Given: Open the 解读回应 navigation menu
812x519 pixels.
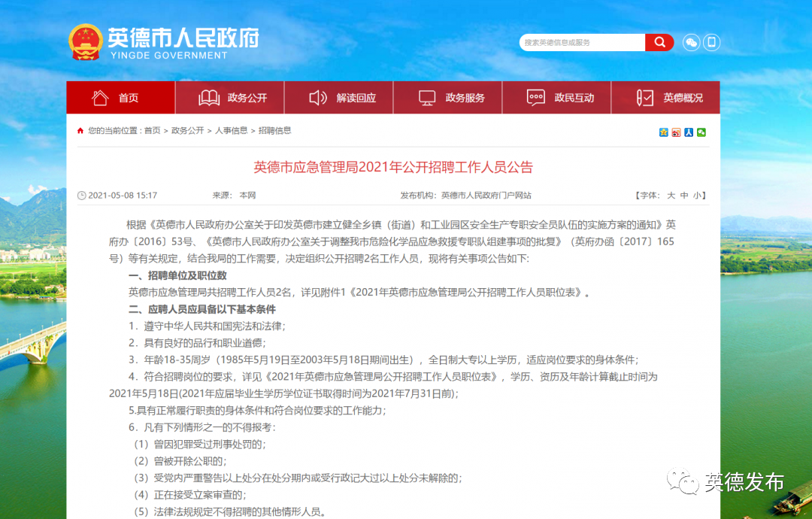Looking at the screenshot, I should pyautogui.click(x=338, y=97).
